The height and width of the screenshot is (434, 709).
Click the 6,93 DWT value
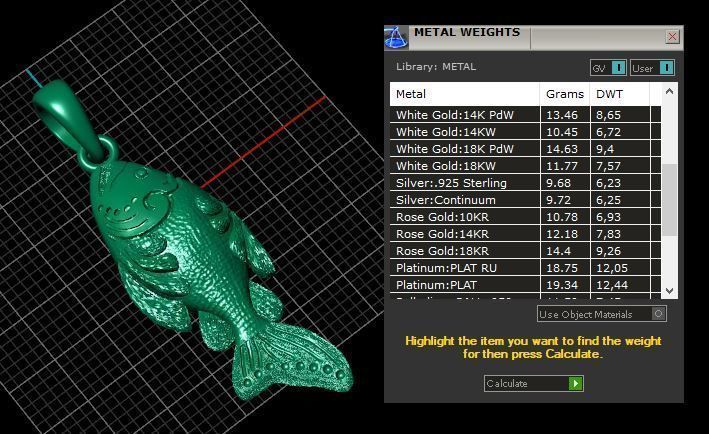[x=608, y=217]
